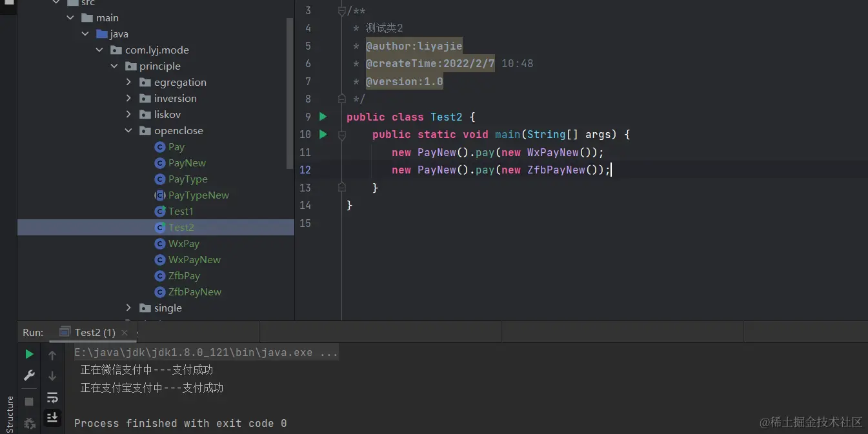Click the interface icon beside PayTypeNew
The height and width of the screenshot is (434, 868).
(160, 195)
